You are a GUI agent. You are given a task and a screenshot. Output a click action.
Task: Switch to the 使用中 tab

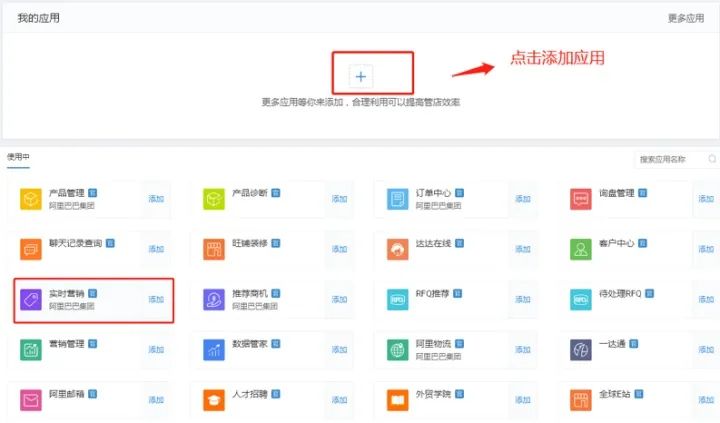coord(18,157)
